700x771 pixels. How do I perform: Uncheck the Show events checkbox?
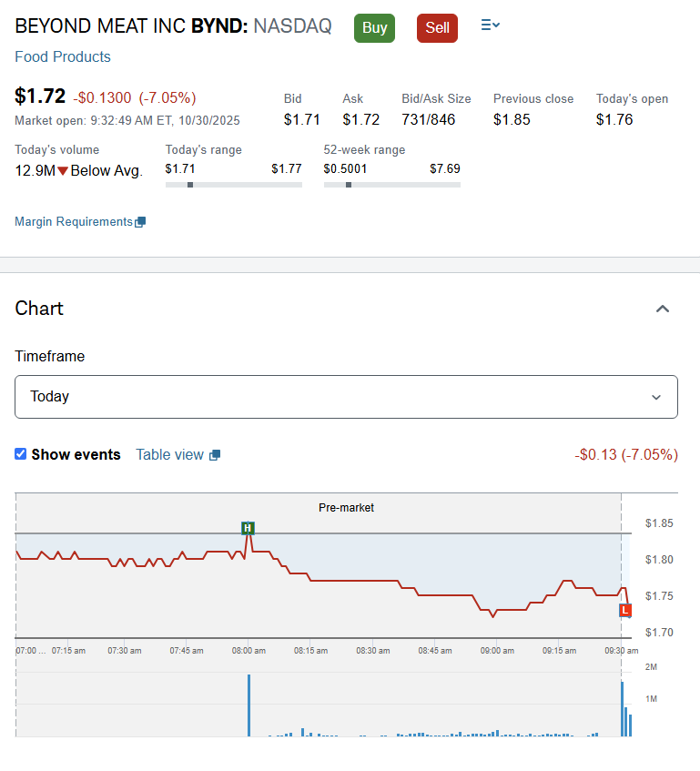tap(21, 454)
